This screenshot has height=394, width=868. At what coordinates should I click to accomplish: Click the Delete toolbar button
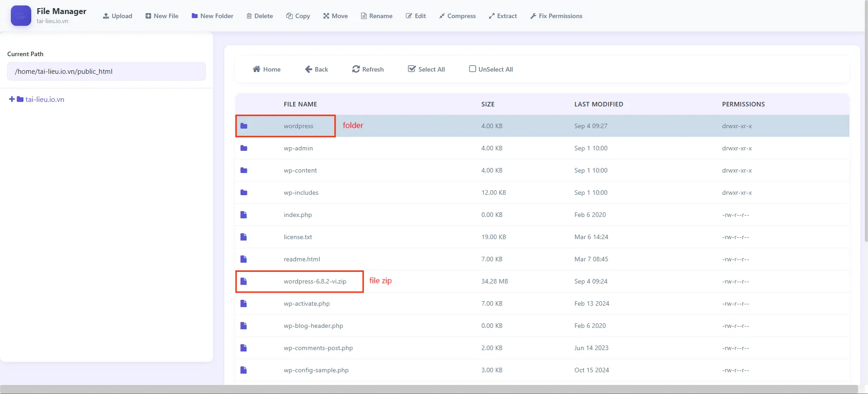point(260,16)
